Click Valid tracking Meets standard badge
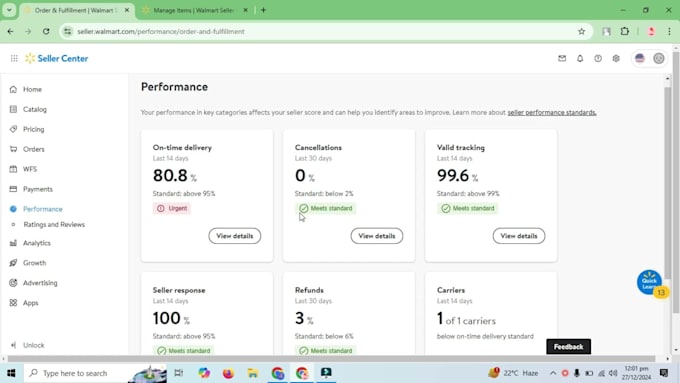Viewport: 680px width, 383px height. click(468, 209)
